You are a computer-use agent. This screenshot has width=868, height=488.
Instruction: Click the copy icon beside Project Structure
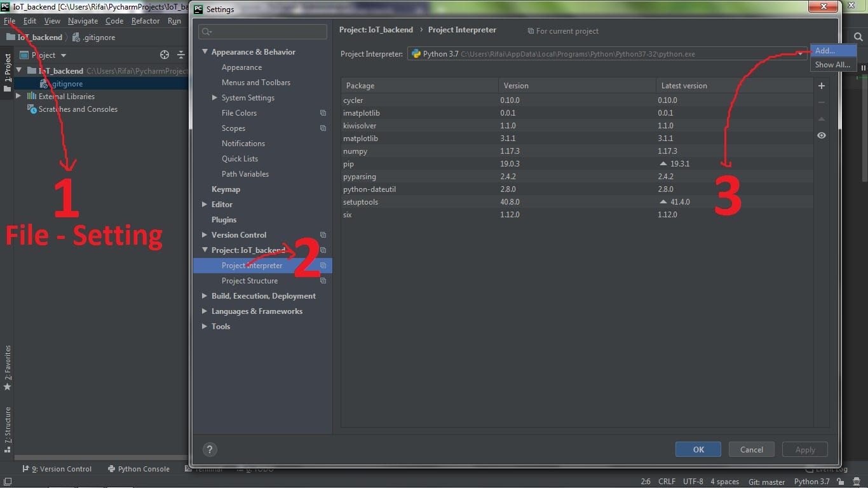click(323, 281)
